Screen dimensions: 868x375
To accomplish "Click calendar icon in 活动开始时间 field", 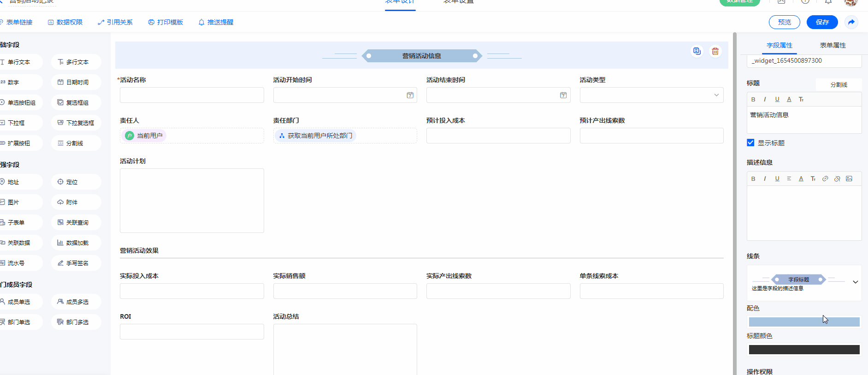I will pos(410,95).
